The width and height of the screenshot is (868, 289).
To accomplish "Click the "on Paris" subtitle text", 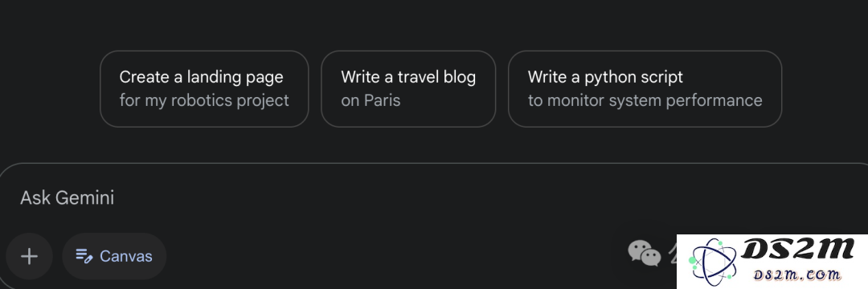I will pyautogui.click(x=371, y=100).
